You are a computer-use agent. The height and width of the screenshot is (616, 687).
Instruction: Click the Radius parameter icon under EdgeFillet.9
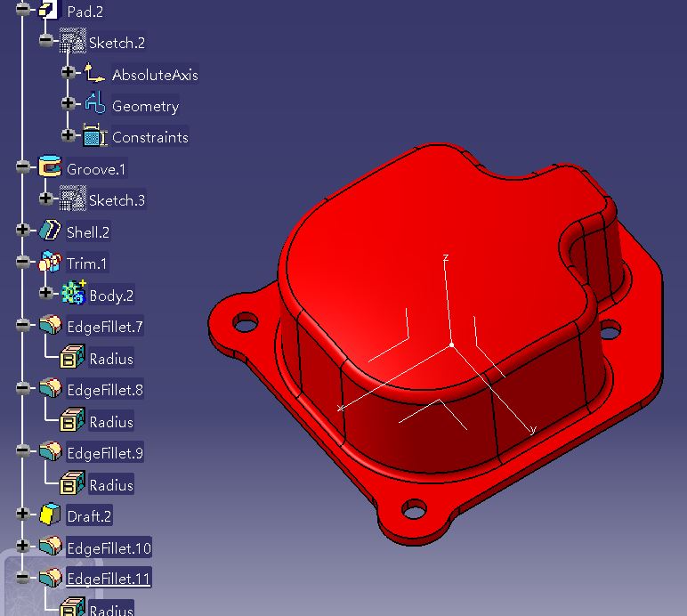pyautogui.click(x=72, y=482)
